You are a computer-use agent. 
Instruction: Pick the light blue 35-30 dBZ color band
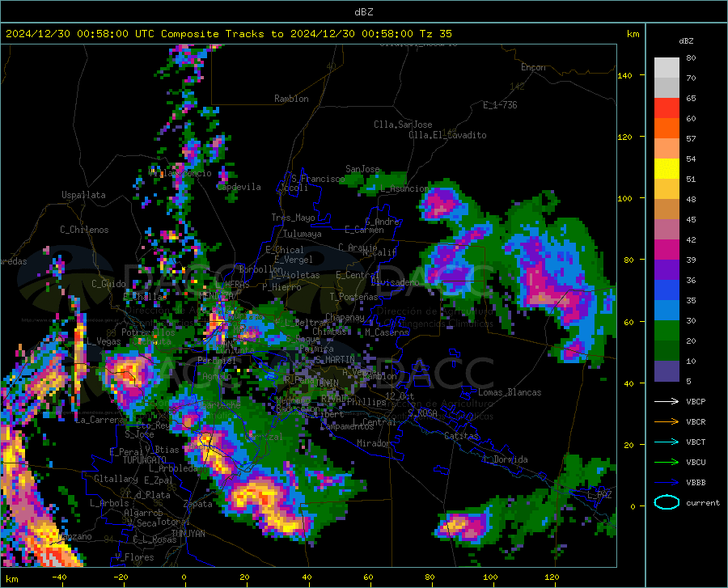tap(667, 311)
